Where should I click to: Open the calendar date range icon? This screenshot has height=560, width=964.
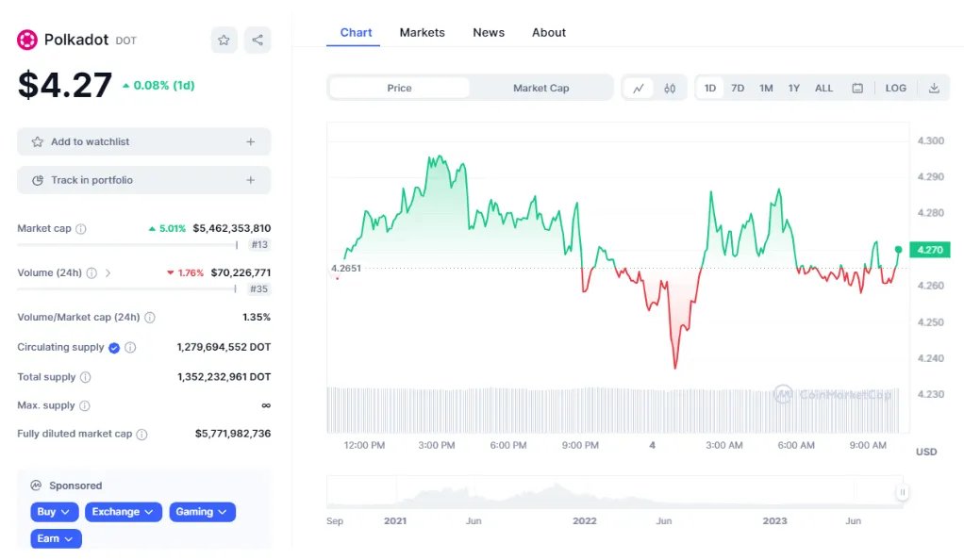point(857,88)
